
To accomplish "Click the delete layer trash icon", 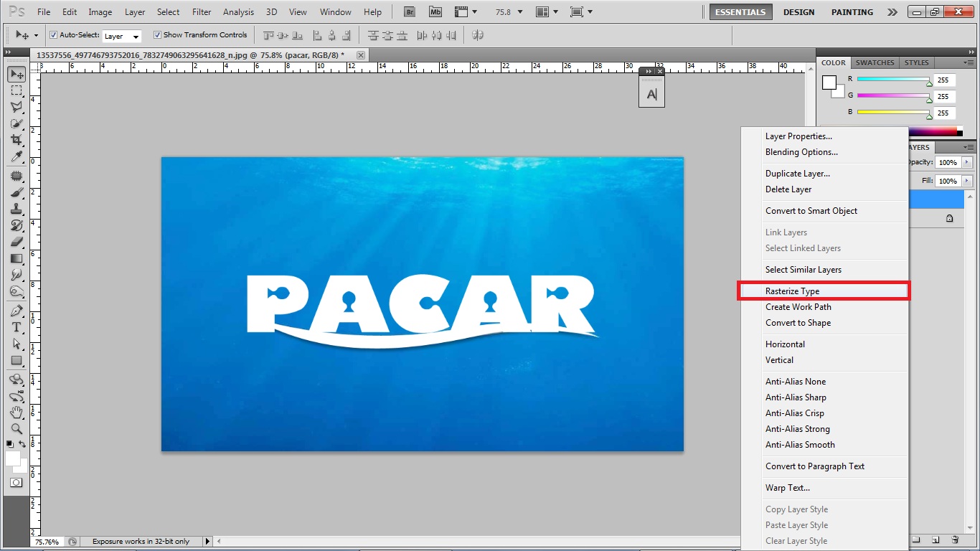I will pyautogui.click(x=955, y=540).
